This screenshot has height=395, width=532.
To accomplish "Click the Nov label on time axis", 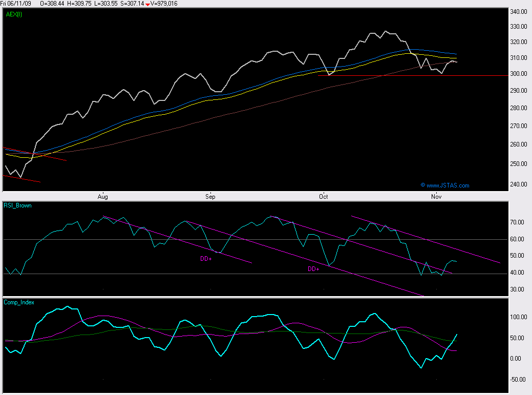I will point(436,196).
